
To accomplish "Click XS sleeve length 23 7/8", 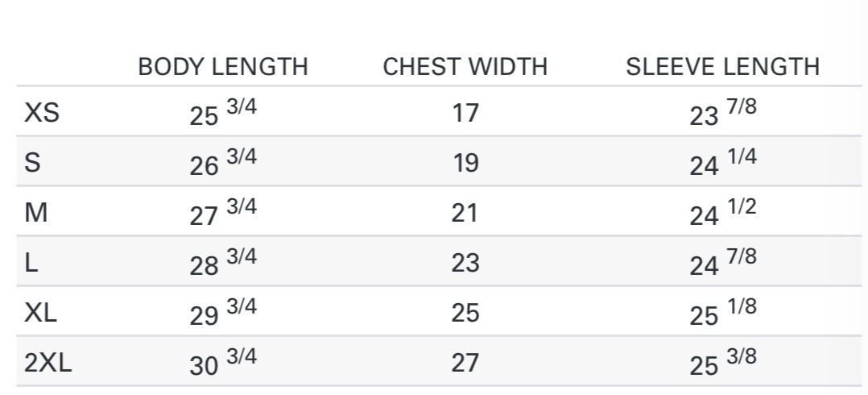I will pos(723,114).
